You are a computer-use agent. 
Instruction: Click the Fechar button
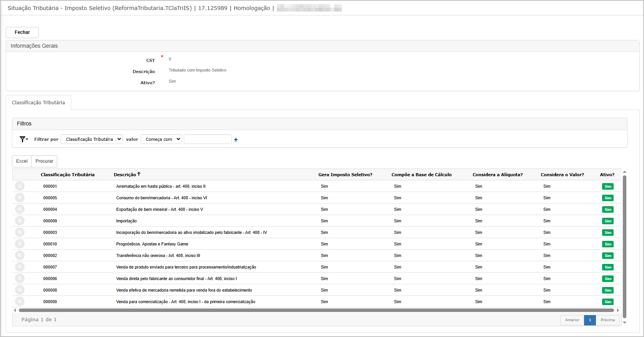coord(22,32)
